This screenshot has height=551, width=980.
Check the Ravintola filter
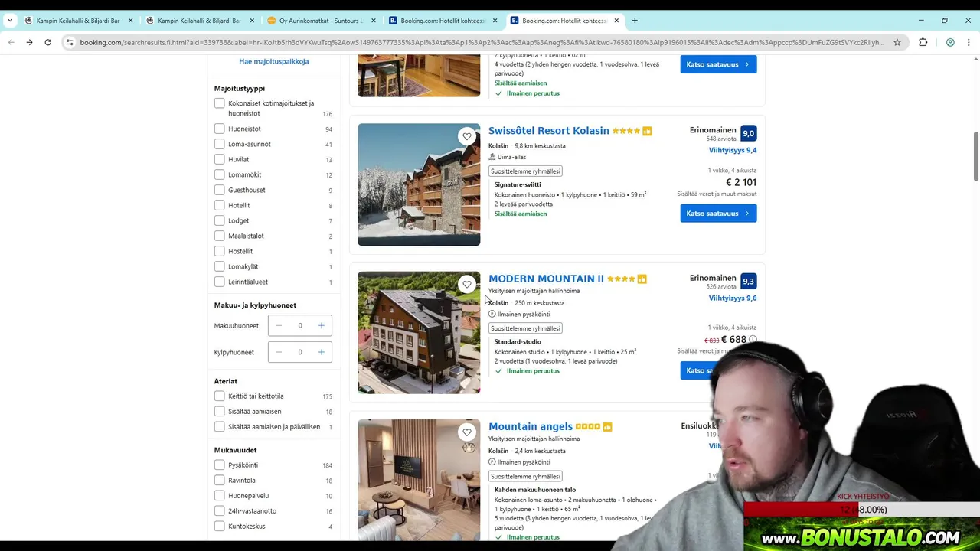pos(220,480)
